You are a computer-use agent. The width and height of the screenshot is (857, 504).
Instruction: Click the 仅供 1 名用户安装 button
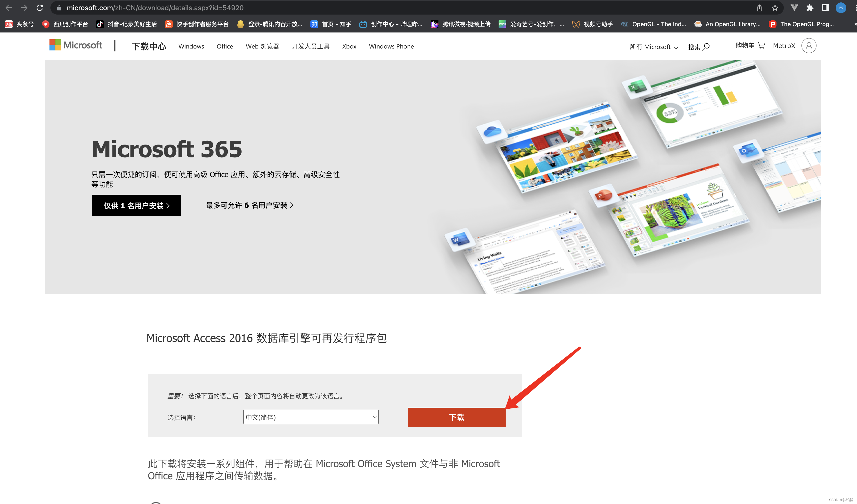pos(136,205)
